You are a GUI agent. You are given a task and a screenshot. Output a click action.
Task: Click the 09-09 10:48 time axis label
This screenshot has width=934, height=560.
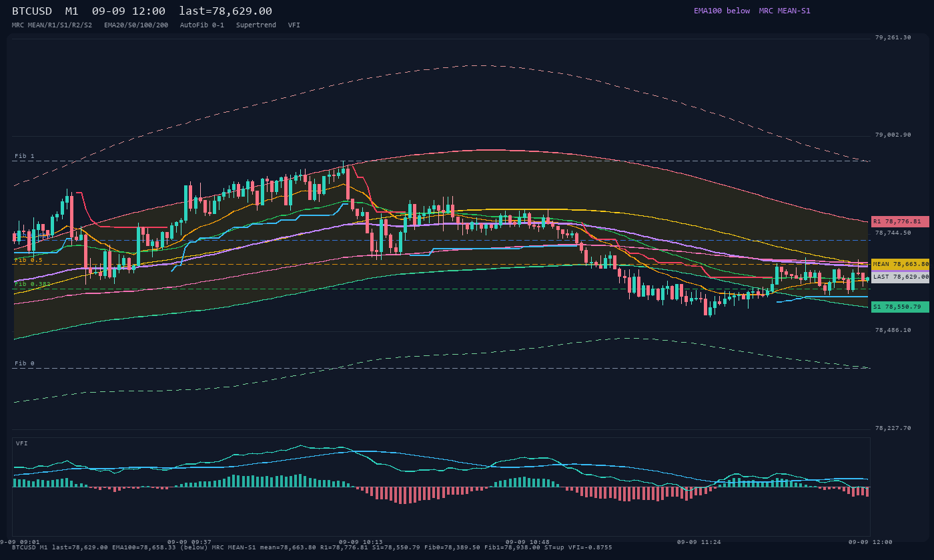coord(528,542)
